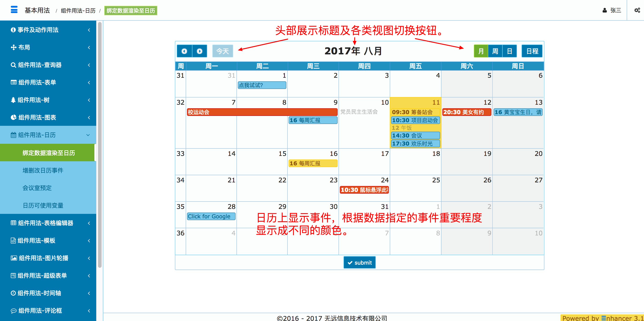Switch calendar to 周 view
Image resolution: width=644 pixels, height=321 pixels.
(x=495, y=51)
